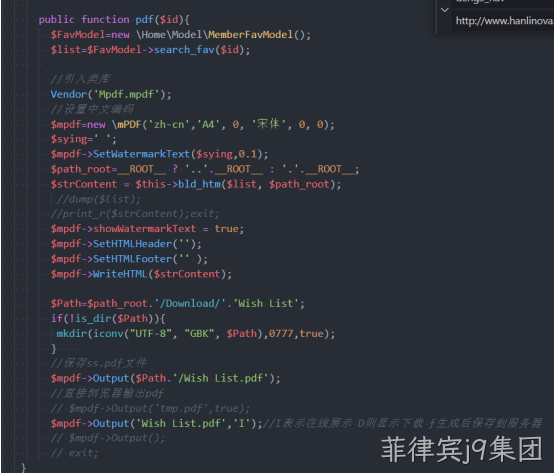Click the SetWatermarkText method call
The width and height of the screenshot is (554, 473).
(x=142, y=154)
